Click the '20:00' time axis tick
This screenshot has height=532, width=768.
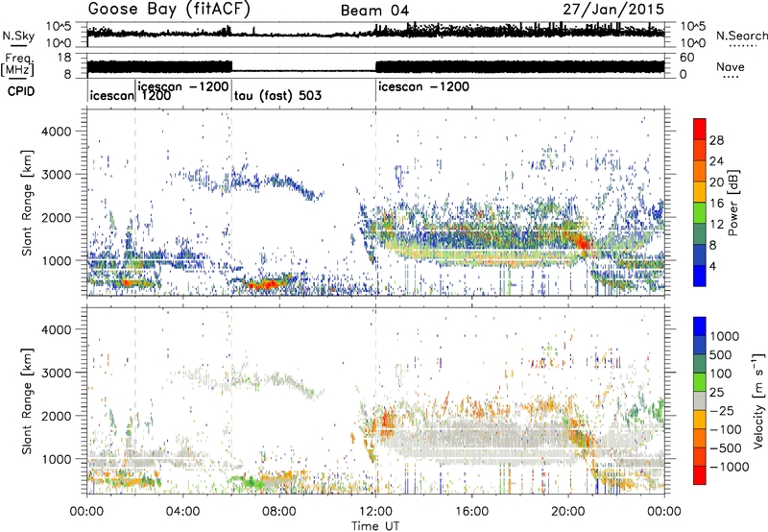coord(568,512)
